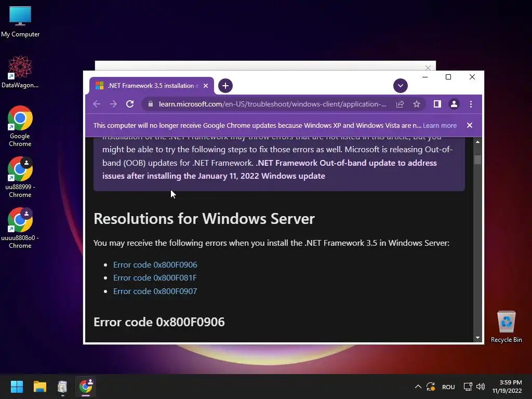The image size is (532, 399).
Task: Open Error code 0x800F0906 link
Action: pos(155,264)
